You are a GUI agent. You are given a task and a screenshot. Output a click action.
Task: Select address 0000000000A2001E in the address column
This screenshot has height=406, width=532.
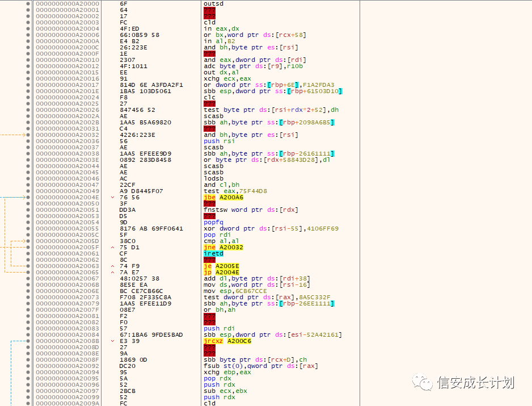67,91
